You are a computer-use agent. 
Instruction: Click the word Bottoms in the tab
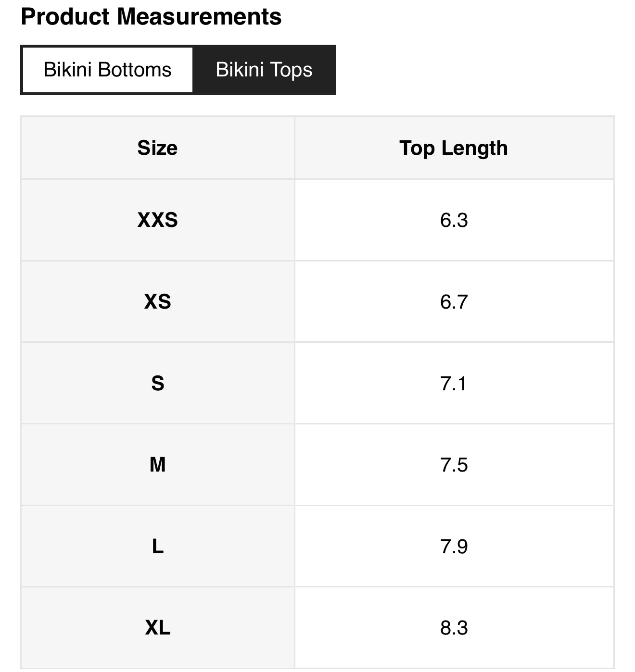coord(134,70)
